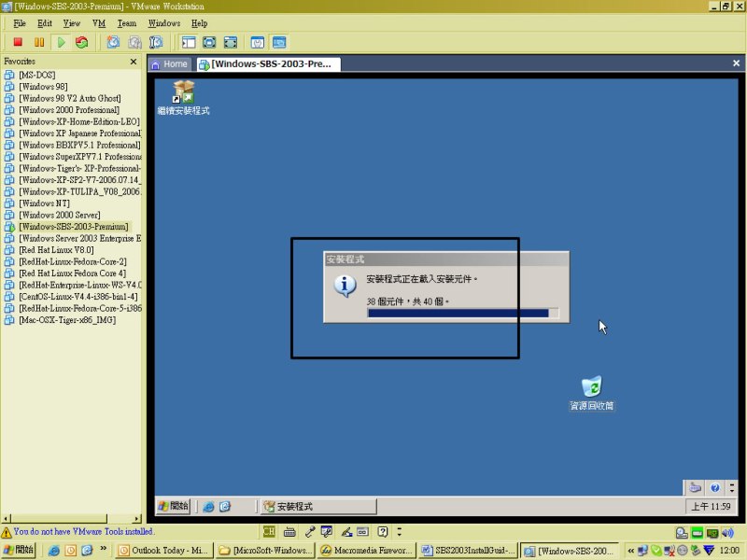
Task: Click the guest 開始 start button
Action: click(173, 506)
